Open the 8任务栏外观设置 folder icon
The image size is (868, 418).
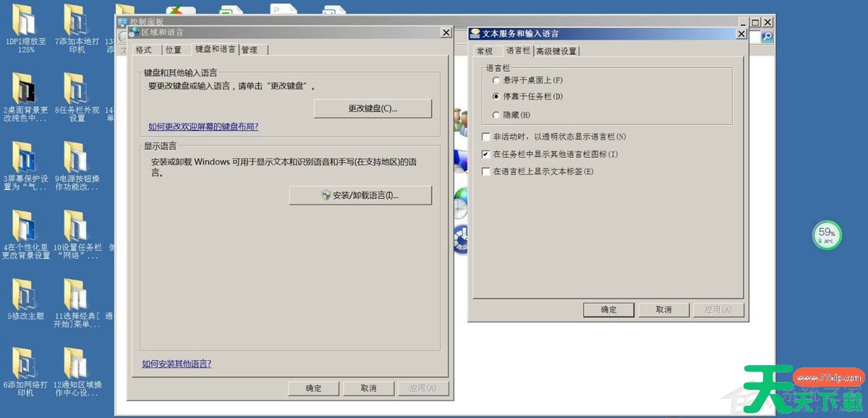(76, 98)
